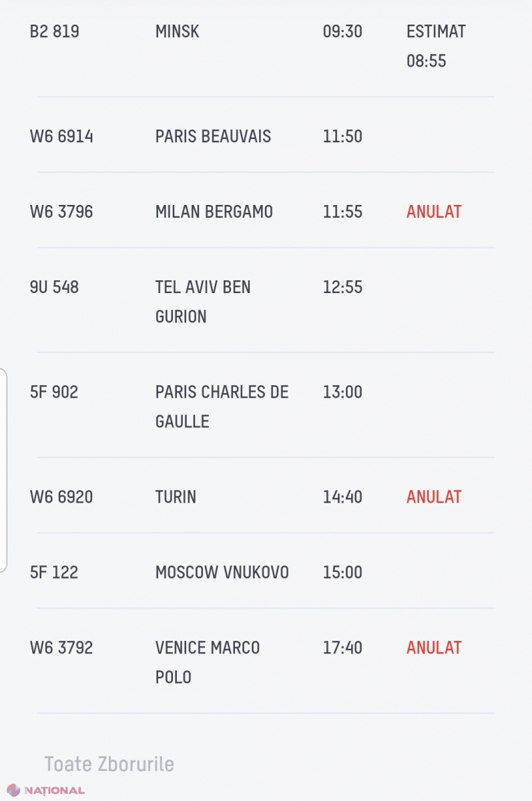The height and width of the screenshot is (801, 532).
Task: Select PARIS CHARLES DE GAULLE destination
Action: coord(222,407)
